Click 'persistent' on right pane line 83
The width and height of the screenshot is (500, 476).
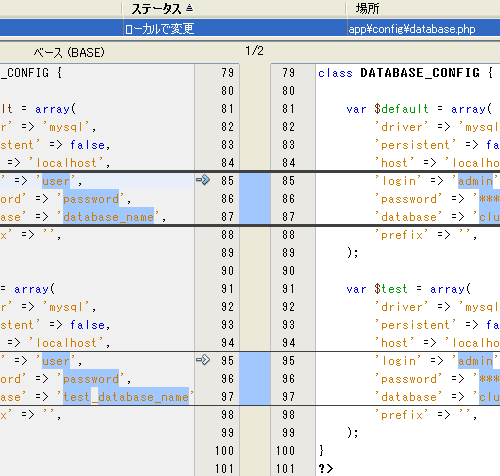click(x=416, y=145)
